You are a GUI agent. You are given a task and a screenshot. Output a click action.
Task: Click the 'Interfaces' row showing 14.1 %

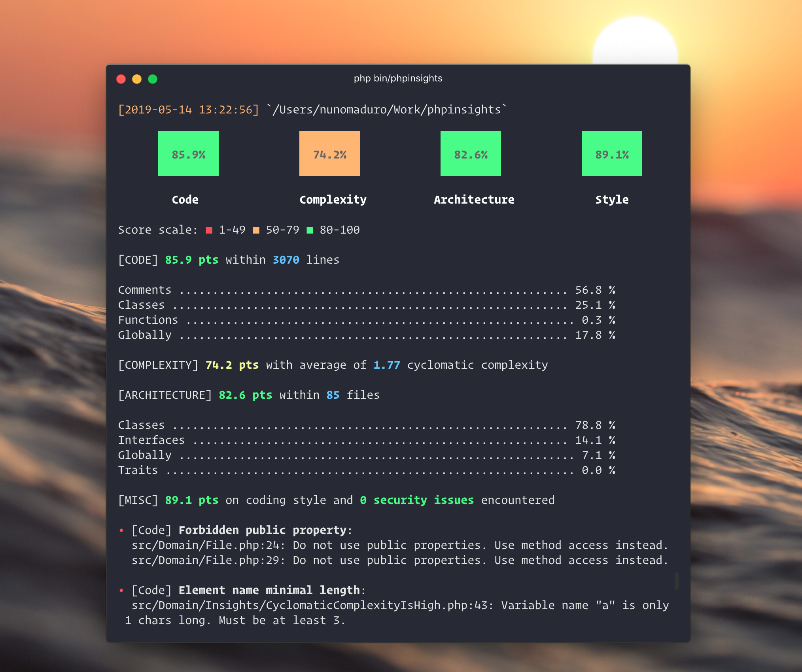click(367, 440)
